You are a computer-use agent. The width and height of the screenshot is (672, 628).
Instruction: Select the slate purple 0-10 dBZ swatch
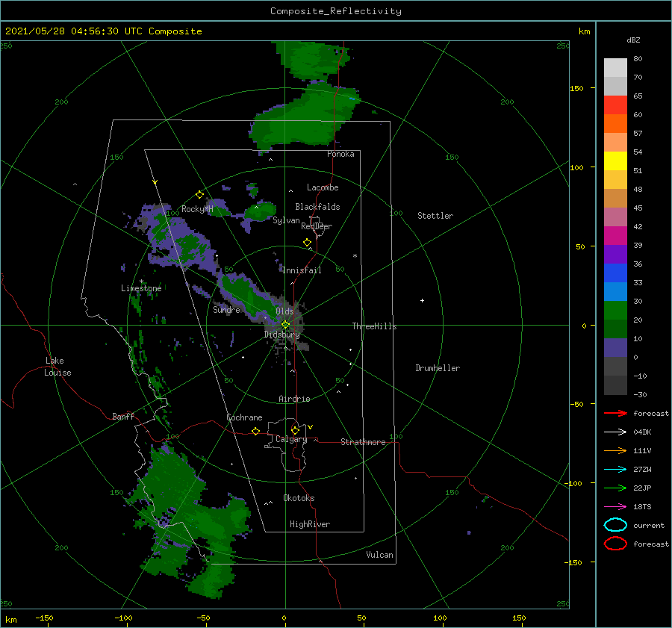pyautogui.click(x=615, y=348)
